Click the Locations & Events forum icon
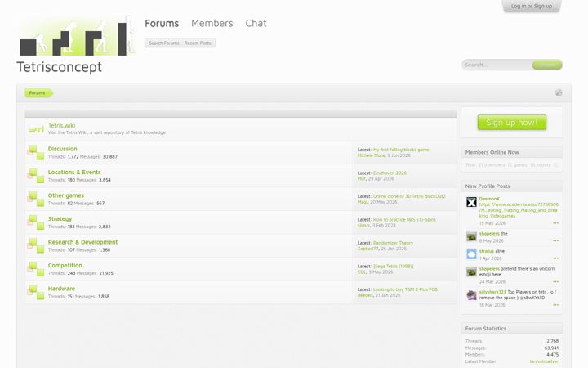This screenshot has width=588, height=368. (x=36, y=176)
